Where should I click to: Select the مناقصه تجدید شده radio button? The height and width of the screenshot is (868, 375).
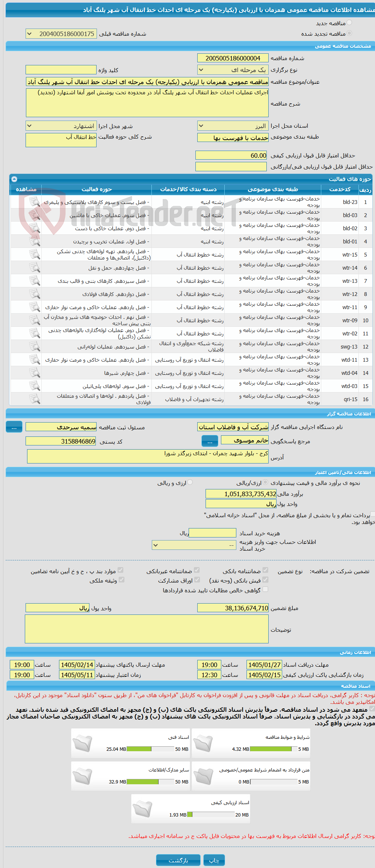tap(349, 33)
